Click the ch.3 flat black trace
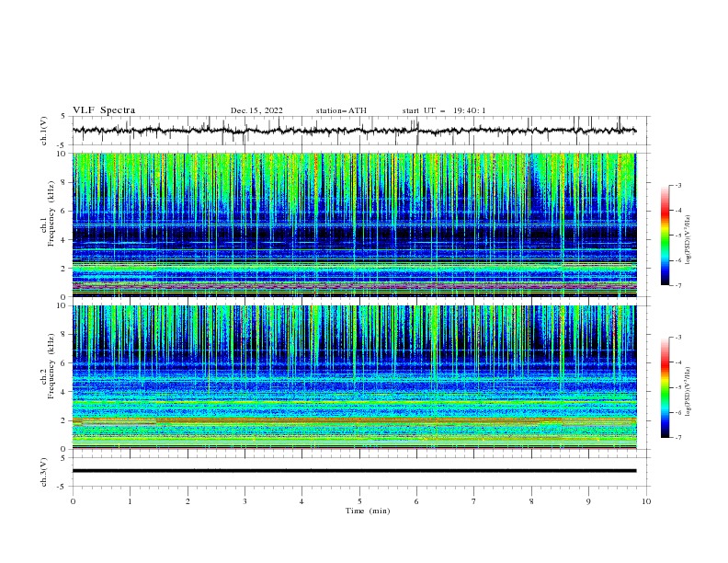The width and height of the screenshot is (728, 563). click(x=354, y=471)
